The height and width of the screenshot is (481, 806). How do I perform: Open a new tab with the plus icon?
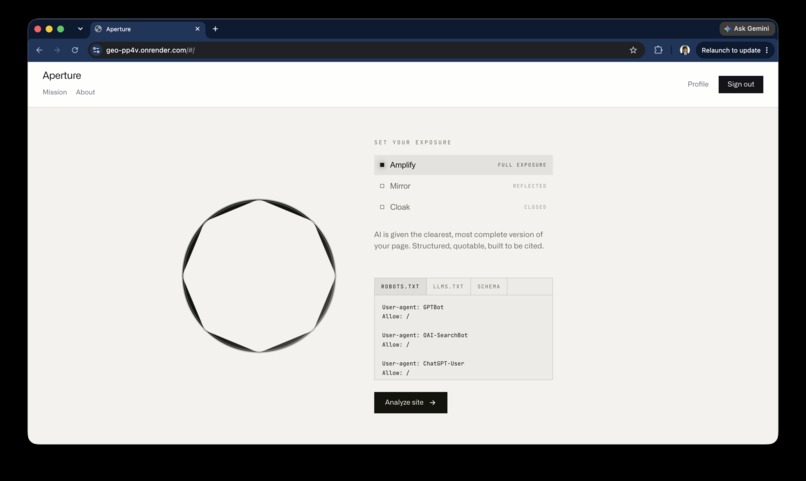tap(215, 29)
